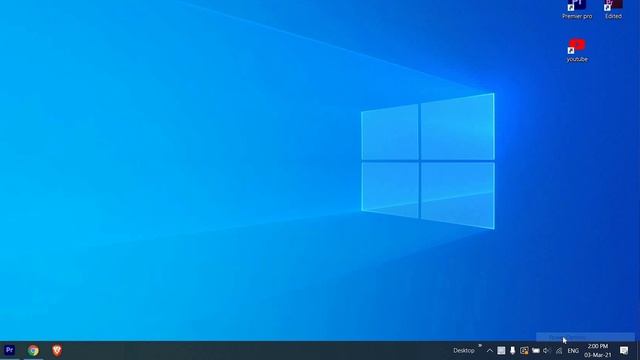This screenshot has width=640, height=360.
Task: Switch input language ENG indicator
Action: coord(573,351)
